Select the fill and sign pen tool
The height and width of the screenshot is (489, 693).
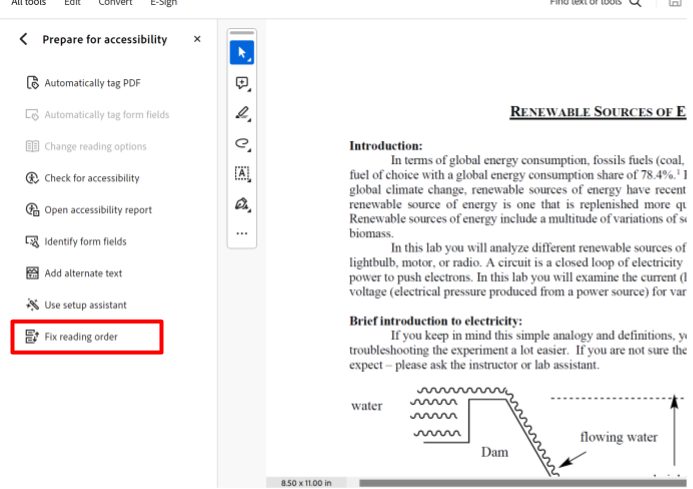241,203
